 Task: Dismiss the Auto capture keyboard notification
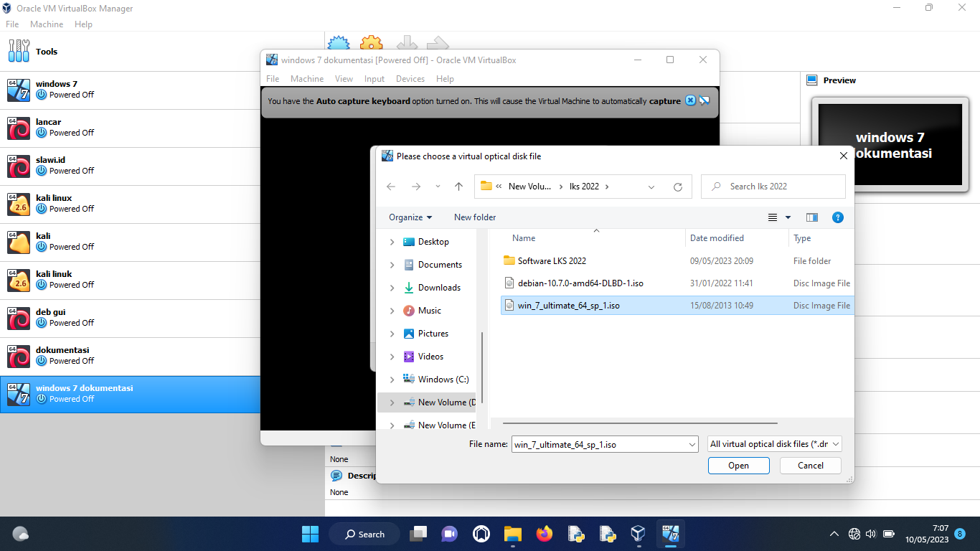coord(690,100)
